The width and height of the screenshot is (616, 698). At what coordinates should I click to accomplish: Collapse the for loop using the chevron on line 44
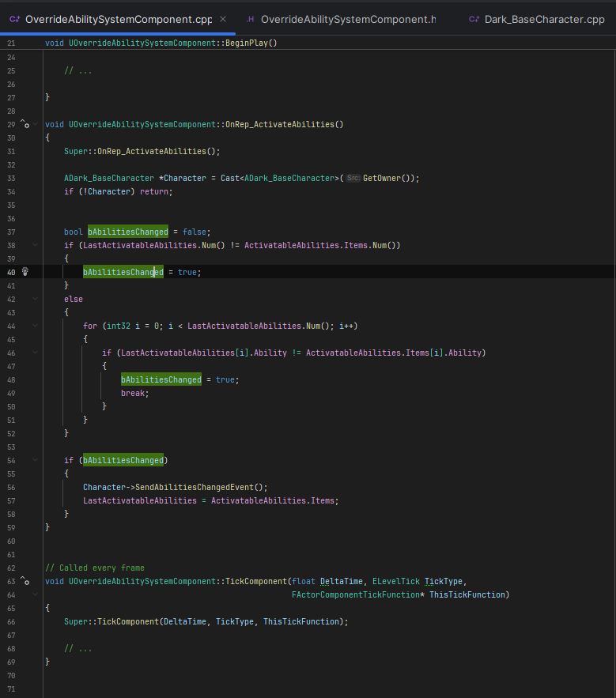click(35, 325)
